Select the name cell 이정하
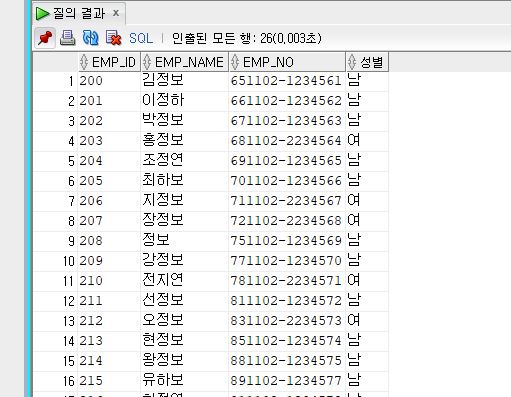The height and width of the screenshot is (397, 511). click(x=185, y=101)
